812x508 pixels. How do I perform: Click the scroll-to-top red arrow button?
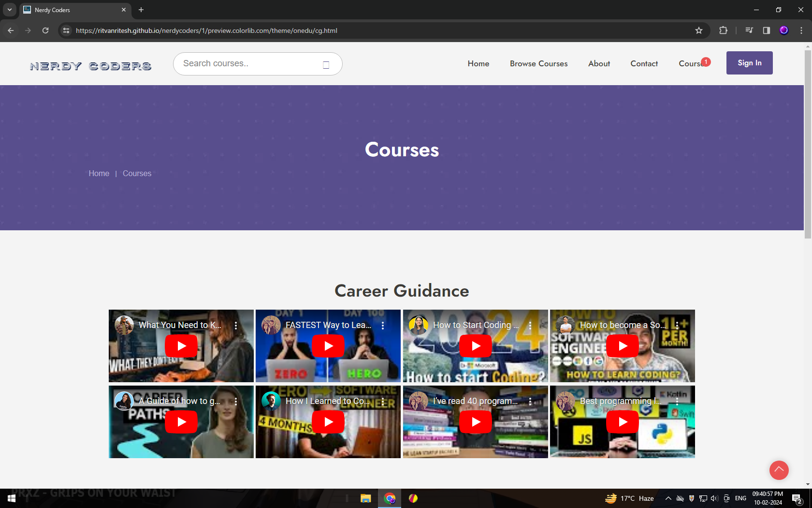(x=779, y=470)
